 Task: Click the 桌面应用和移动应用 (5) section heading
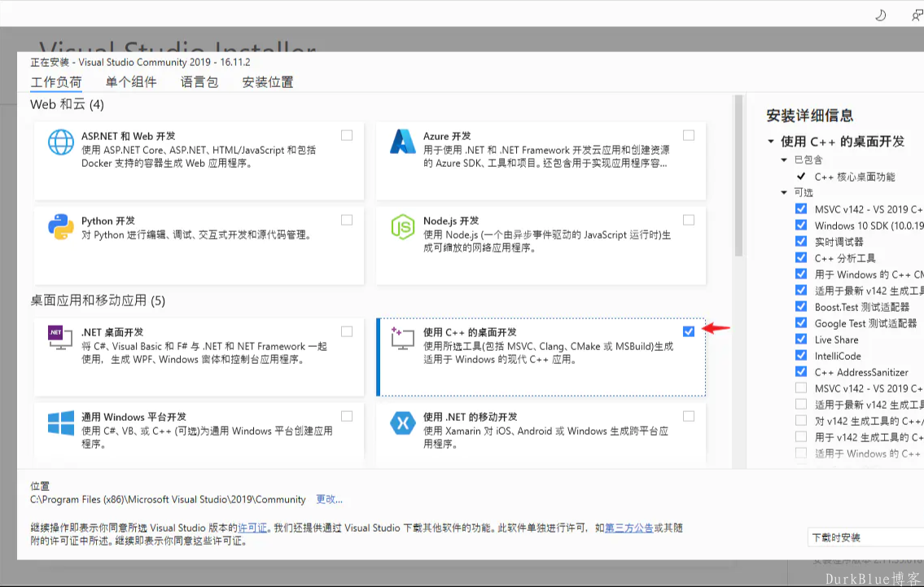pos(98,300)
